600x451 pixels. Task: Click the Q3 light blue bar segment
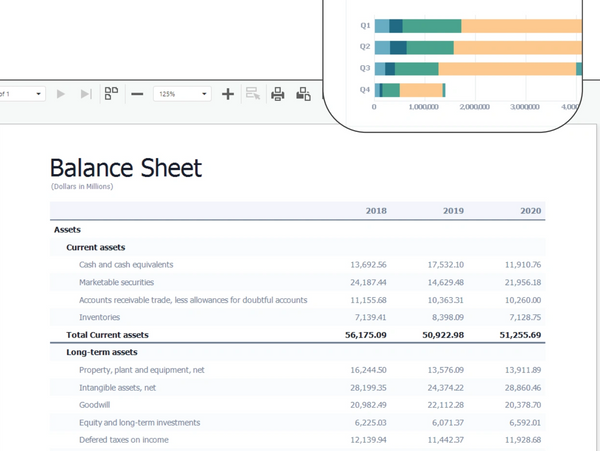tap(379, 69)
